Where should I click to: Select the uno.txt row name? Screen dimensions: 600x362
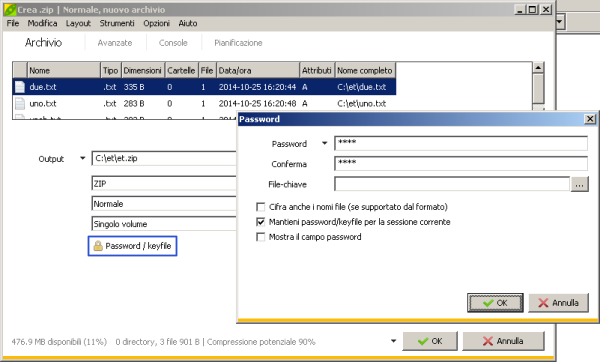43,103
